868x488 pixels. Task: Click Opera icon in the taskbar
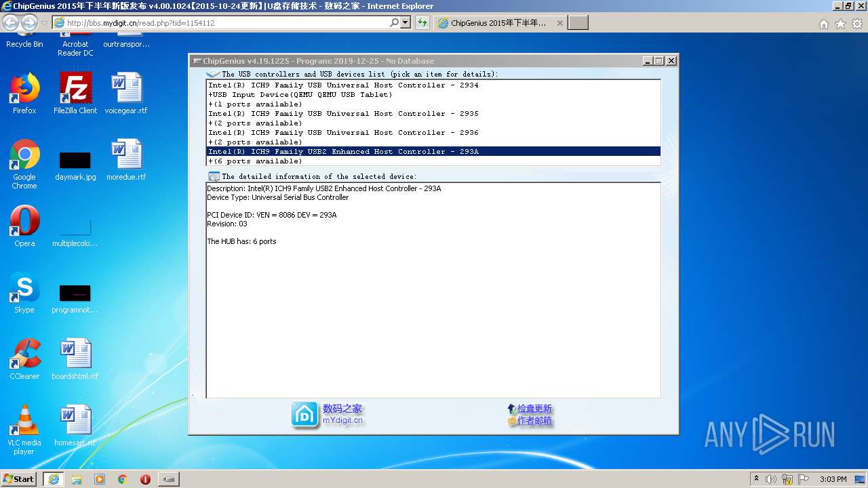point(146,479)
